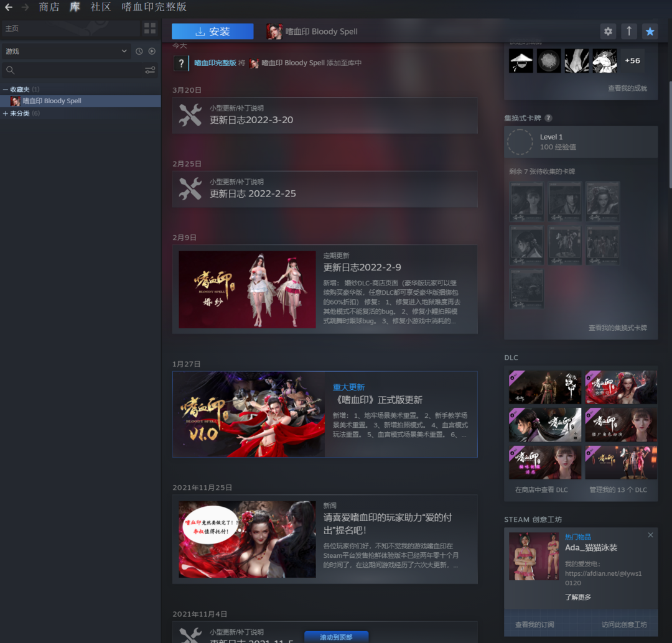672x643 pixels.
Task: Click wrench icon of 更新日志 2022-2-25
Action: (x=190, y=189)
